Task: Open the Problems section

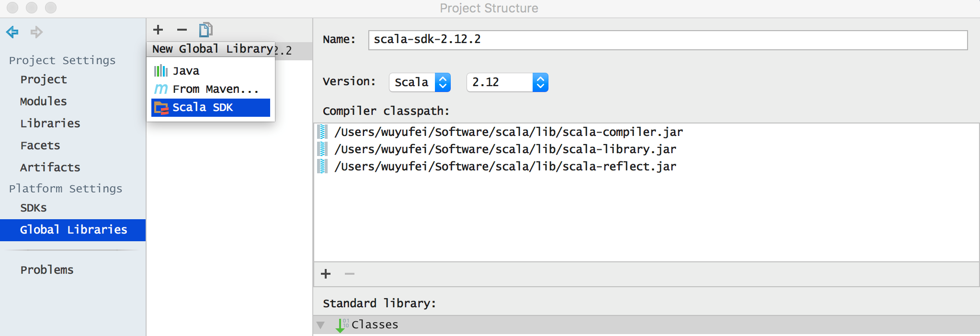Action: click(47, 270)
